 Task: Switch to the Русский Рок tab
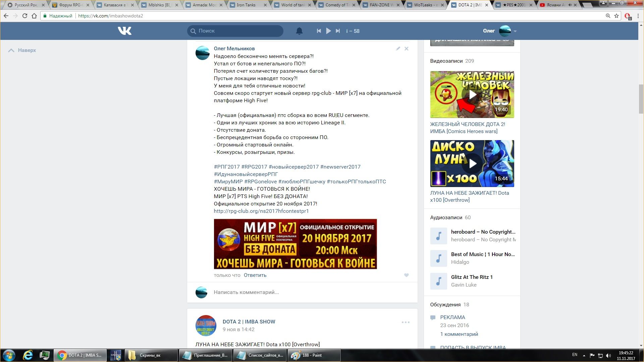(26, 5)
